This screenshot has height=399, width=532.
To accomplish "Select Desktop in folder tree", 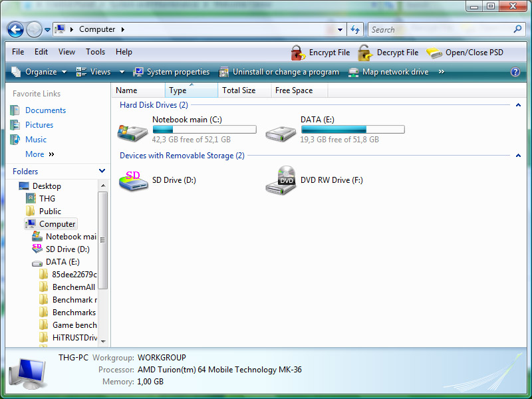I will point(47,186).
